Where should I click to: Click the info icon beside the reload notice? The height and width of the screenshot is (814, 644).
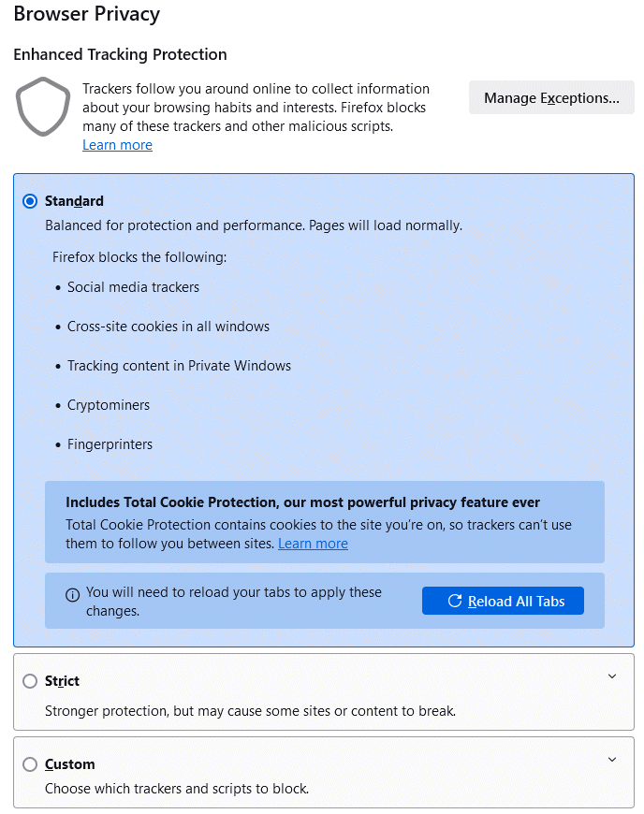[x=72, y=595]
